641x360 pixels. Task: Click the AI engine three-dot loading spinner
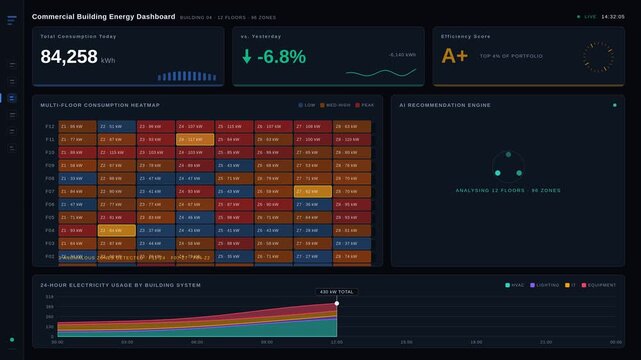[x=508, y=166]
